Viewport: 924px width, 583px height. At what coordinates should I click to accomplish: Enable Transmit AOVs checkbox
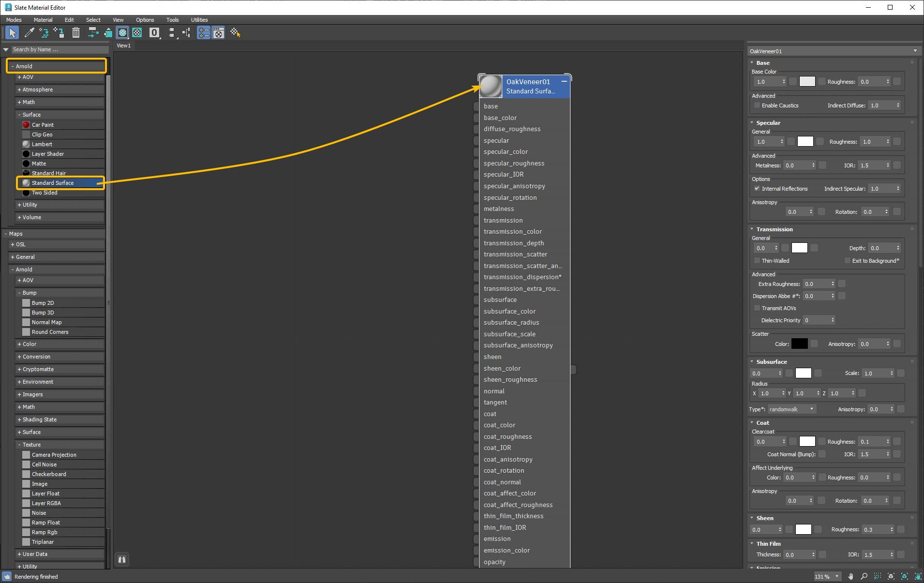[757, 308]
